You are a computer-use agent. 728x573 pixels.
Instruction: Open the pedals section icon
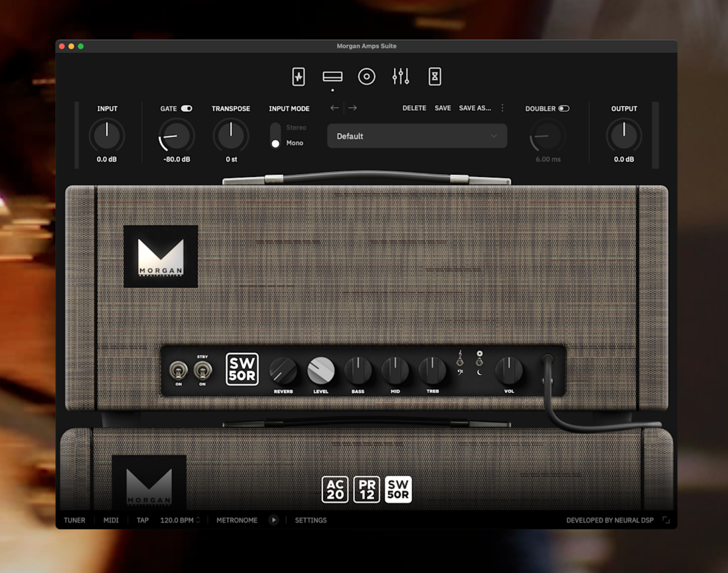pyautogui.click(x=298, y=77)
